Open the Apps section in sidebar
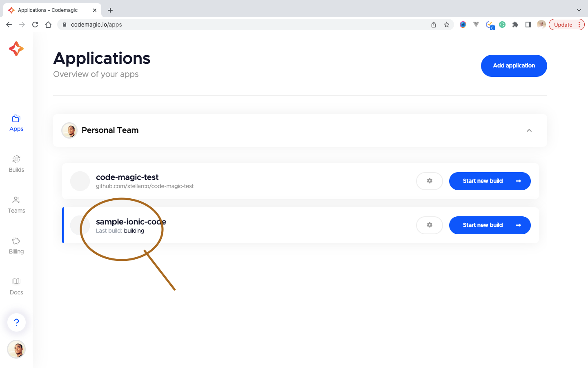Screen dimensions: 588x368 click(x=16, y=123)
